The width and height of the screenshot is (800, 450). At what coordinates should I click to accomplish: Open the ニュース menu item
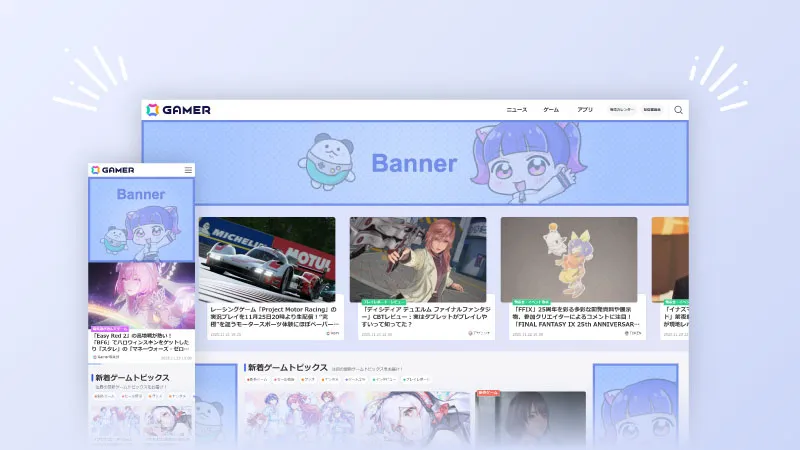[516, 110]
